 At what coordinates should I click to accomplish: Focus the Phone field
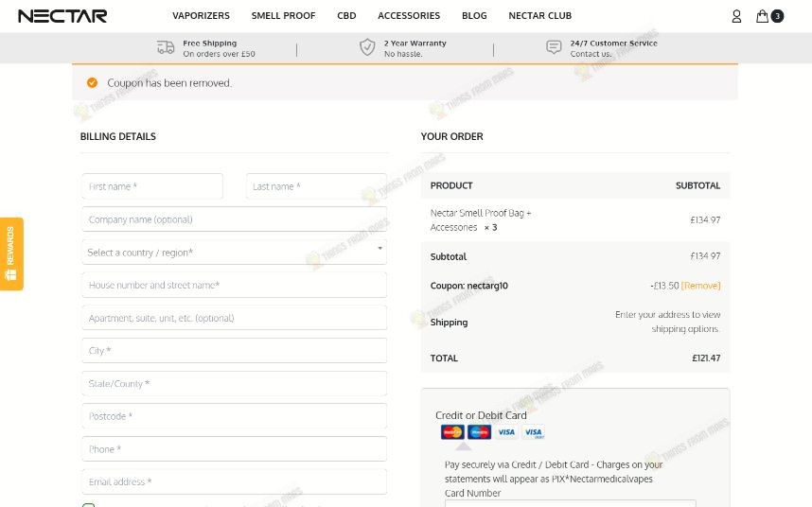point(234,449)
